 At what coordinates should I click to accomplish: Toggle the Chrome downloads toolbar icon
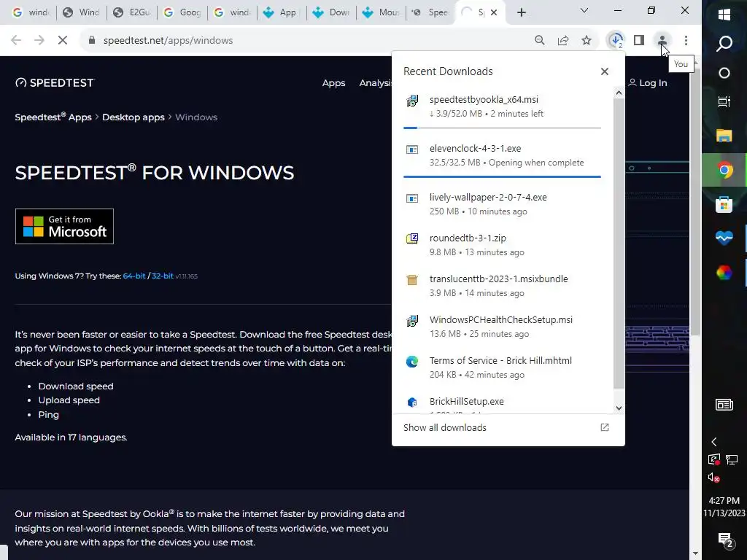click(x=616, y=41)
